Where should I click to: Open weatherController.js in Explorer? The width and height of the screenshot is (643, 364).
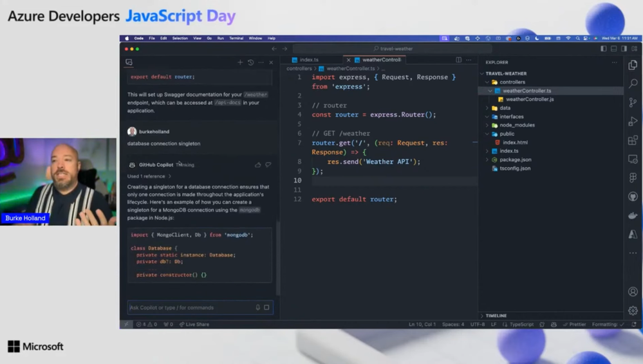point(530,99)
